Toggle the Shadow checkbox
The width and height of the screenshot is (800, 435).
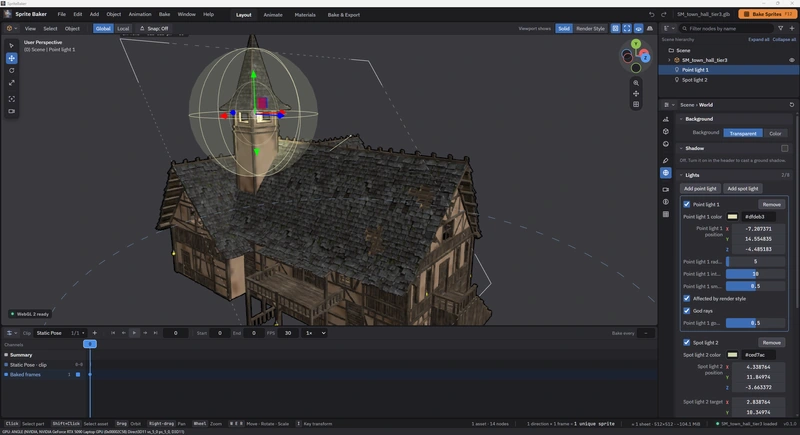(x=785, y=148)
